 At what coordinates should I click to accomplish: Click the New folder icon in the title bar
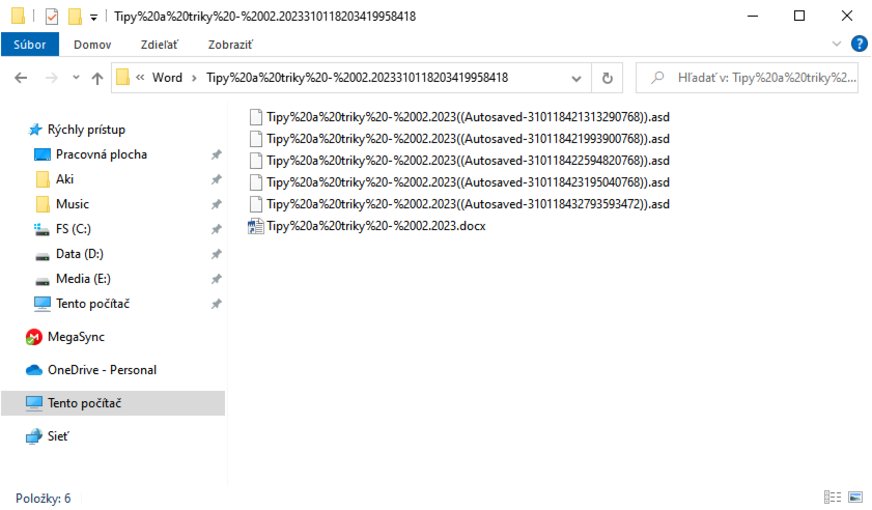pyautogui.click(x=74, y=16)
